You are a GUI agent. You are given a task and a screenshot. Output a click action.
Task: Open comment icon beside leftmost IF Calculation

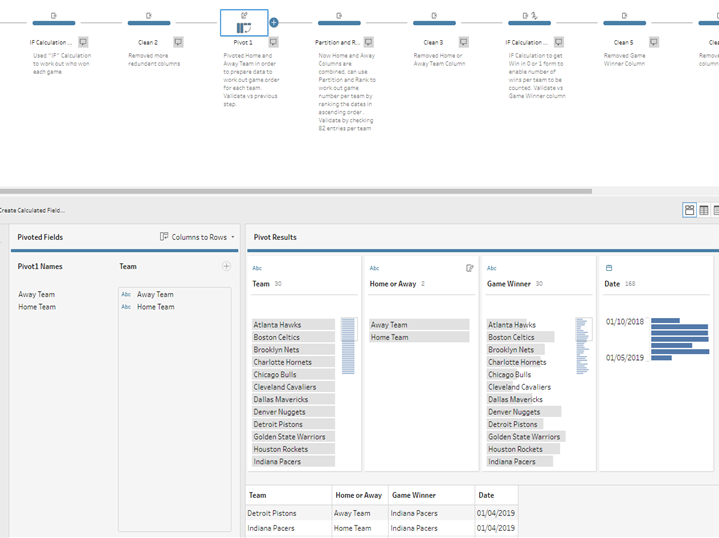pyautogui.click(x=83, y=42)
